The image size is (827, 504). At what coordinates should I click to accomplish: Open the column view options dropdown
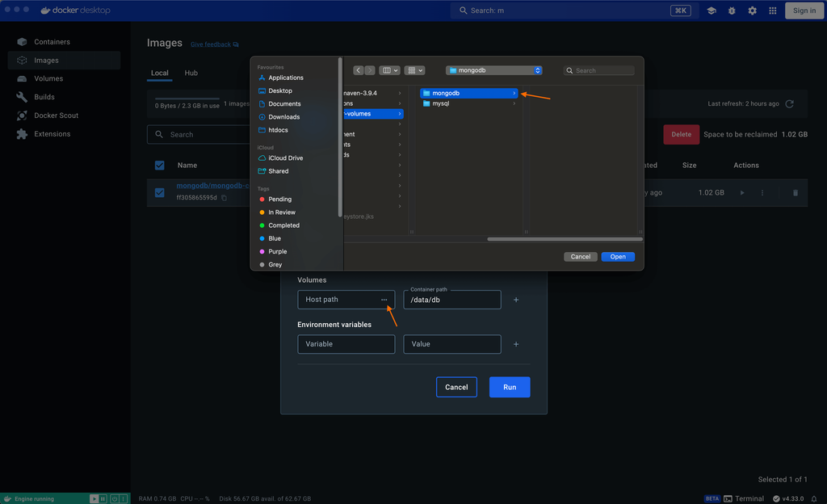[x=390, y=70]
